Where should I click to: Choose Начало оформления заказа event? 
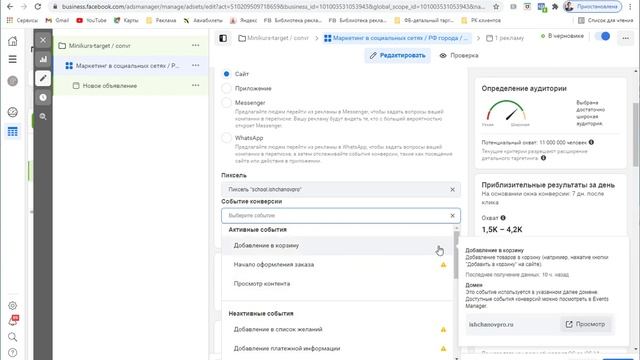click(338, 264)
